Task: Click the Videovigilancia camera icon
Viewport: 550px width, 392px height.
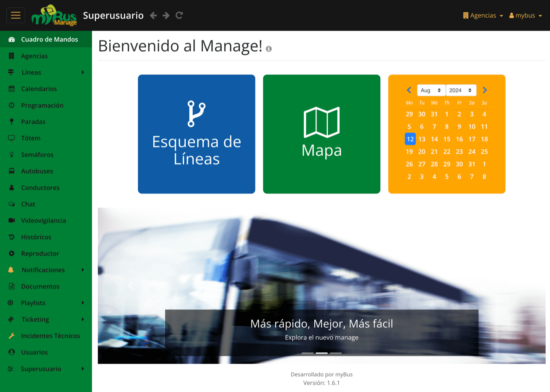Action: tap(11, 221)
